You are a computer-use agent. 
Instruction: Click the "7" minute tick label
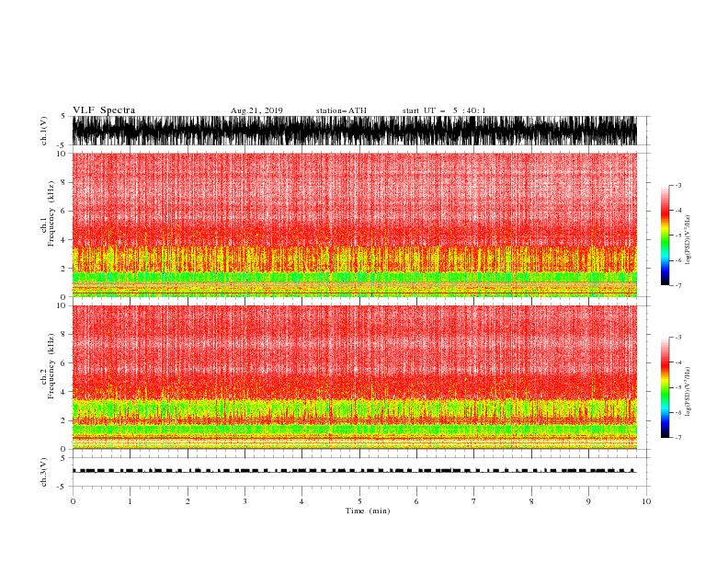474,501
